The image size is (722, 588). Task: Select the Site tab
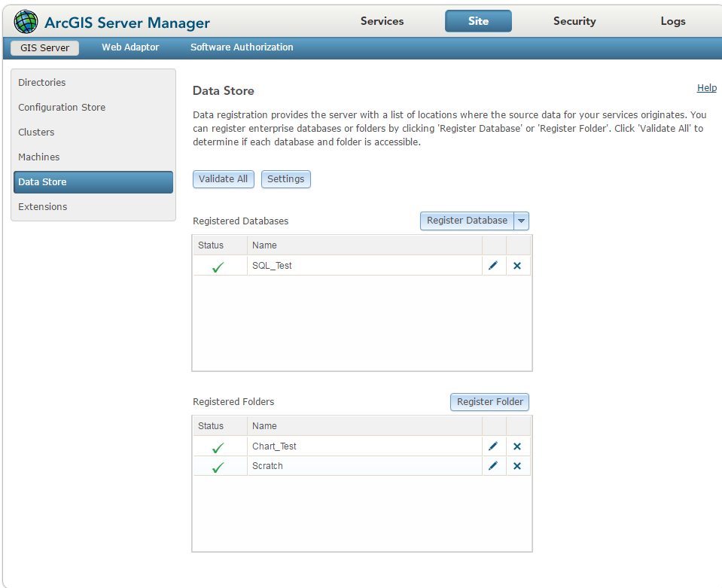(478, 21)
